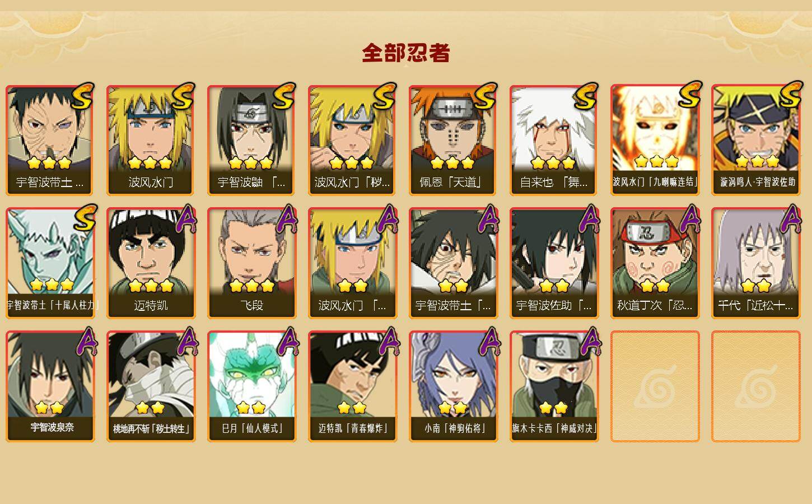This screenshot has height=504, width=812.
Task: Choose the 小南「神驹佑将」 ninja card
Action: point(453,386)
